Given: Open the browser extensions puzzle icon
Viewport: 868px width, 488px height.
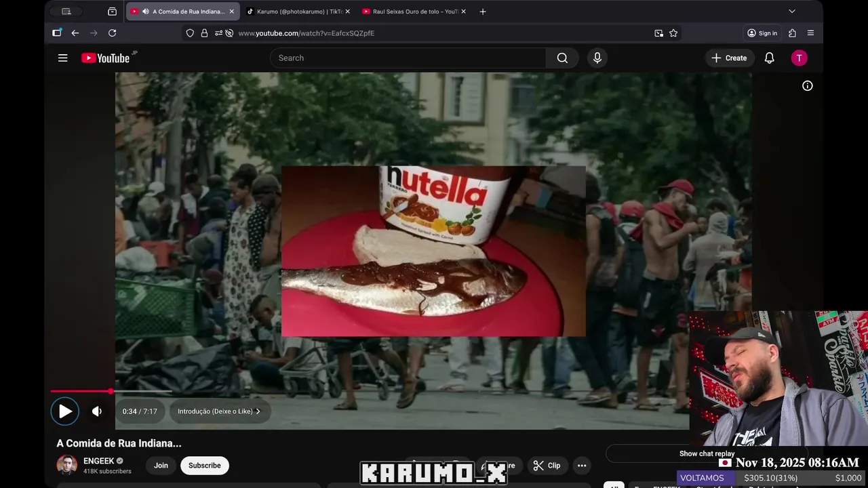Looking at the screenshot, I should click(x=792, y=33).
